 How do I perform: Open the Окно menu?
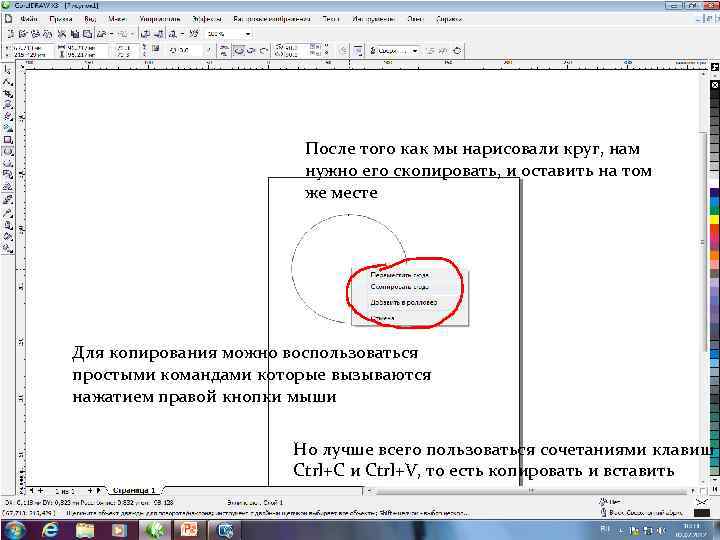coord(415,19)
